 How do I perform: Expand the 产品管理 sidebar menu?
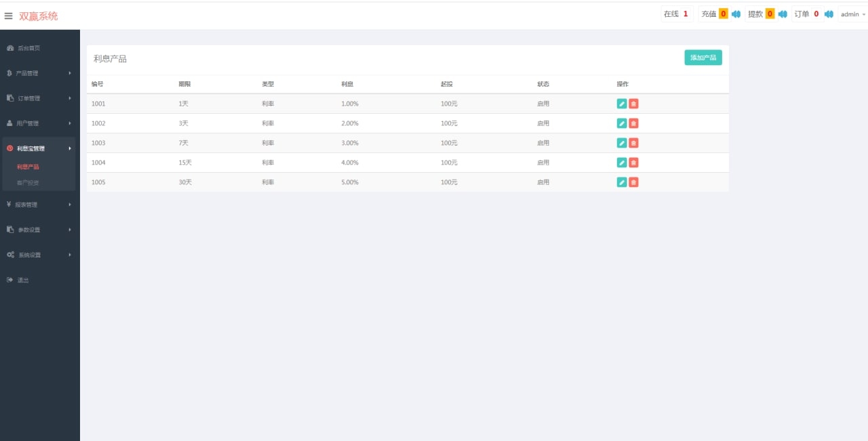click(x=39, y=73)
